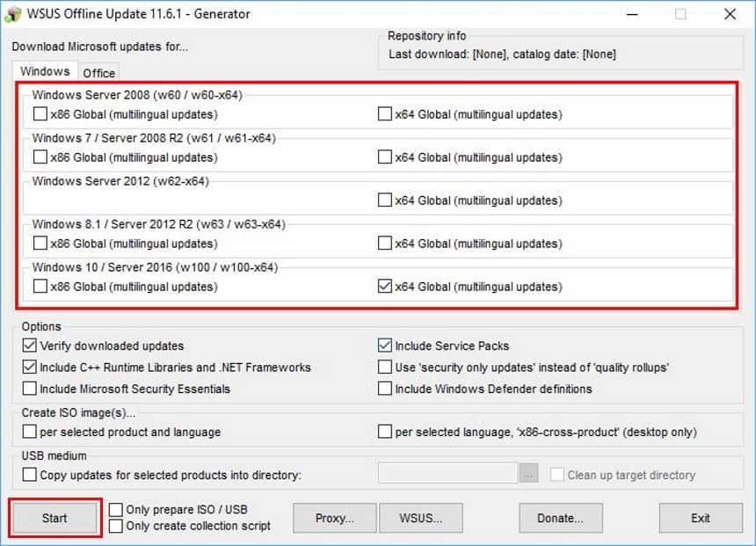756x546 pixels.
Task: Click the USB target directory input field
Action: click(447, 473)
